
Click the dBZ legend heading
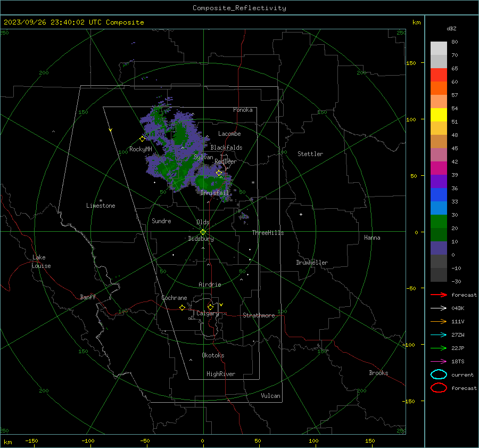tap(451, 28)
